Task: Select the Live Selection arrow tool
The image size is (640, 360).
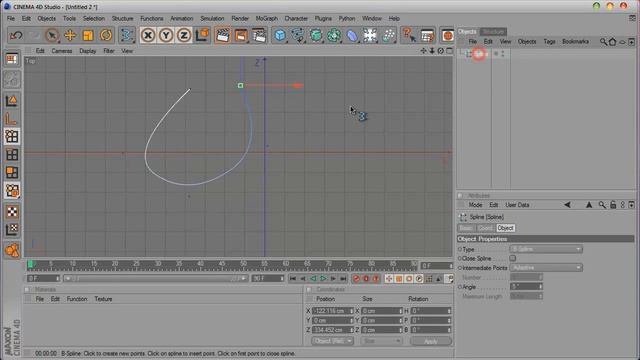Action: coord(52,35)
